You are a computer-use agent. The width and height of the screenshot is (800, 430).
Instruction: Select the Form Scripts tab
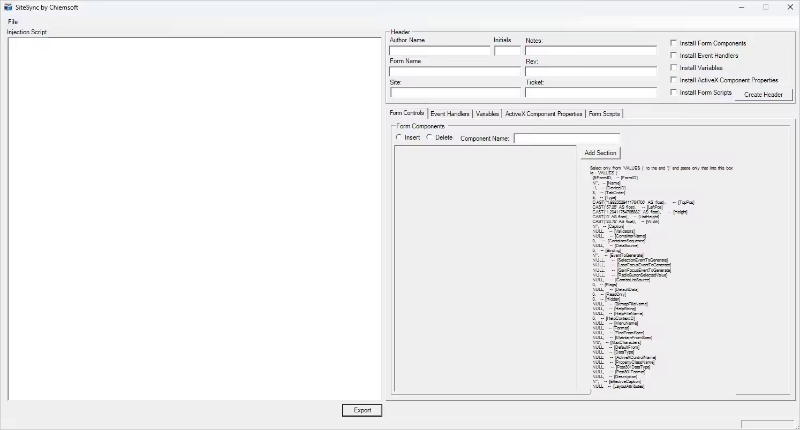coord(604,114)
